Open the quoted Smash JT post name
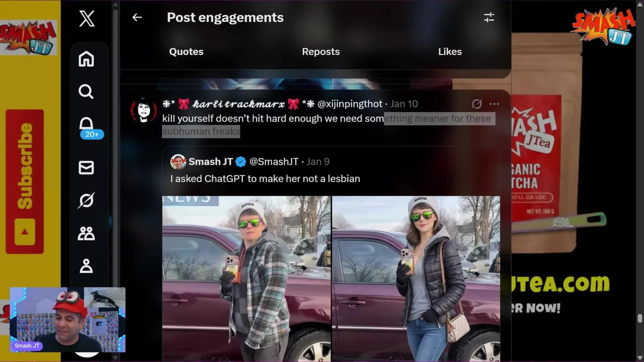This screenshot has width=644, height=362. point(210,161)
